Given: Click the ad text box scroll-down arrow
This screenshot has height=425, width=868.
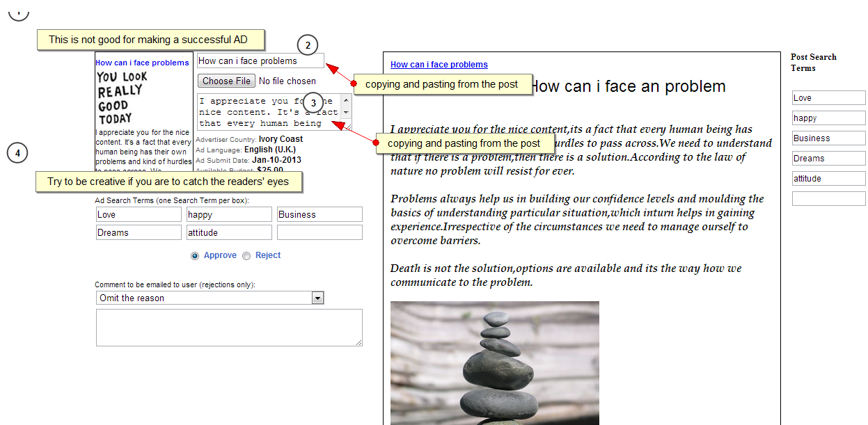Looking at the screenshot, I should (x=347, y=112).
